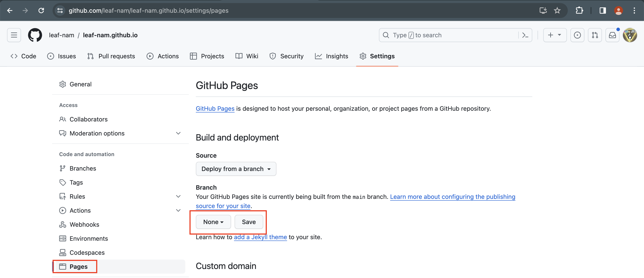The image size is (644, 278).
Task: Switch to the Projects tab
Action: click(207, 56)
